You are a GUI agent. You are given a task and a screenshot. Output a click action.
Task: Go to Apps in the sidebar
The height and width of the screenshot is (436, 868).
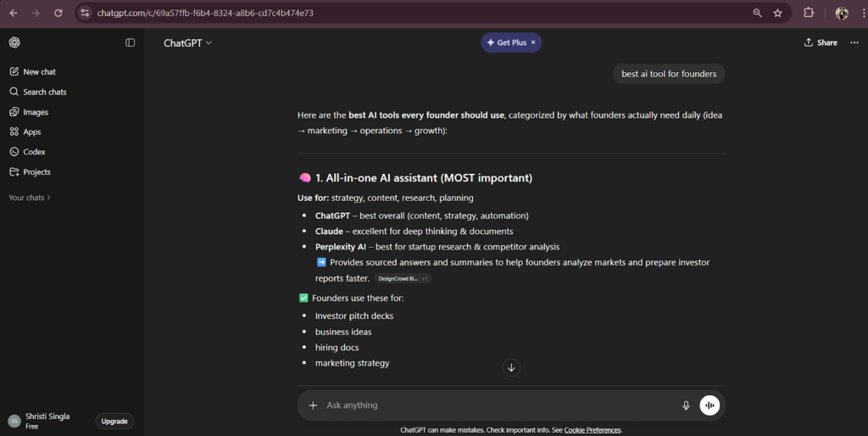(31, 131)
